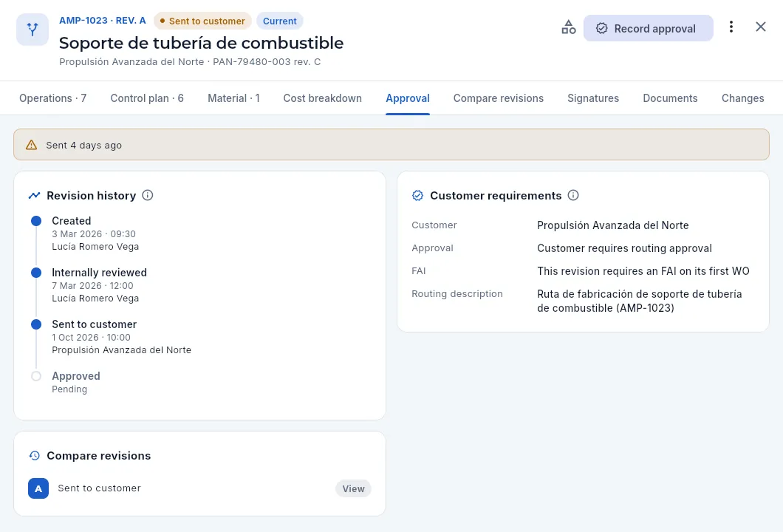Switch to the Operations · 7 tab
The width and height of the screenshot is (783, 532).
coord(53,98)
